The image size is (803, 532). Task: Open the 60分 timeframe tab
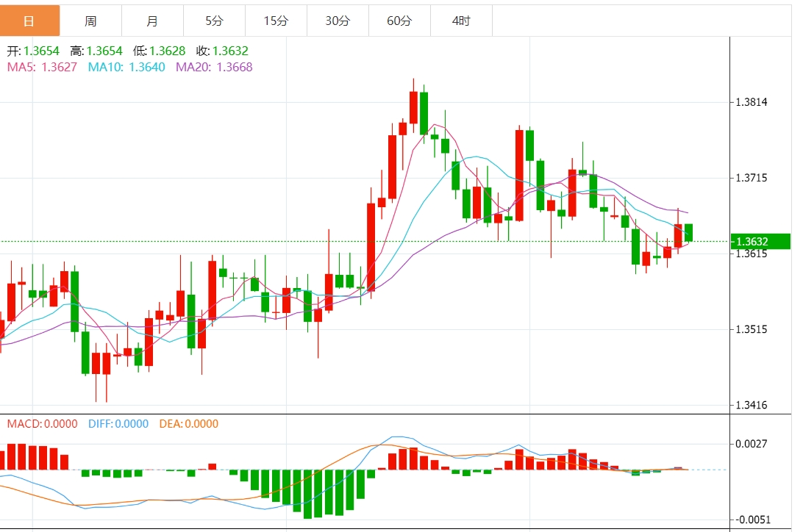point(399,21)
